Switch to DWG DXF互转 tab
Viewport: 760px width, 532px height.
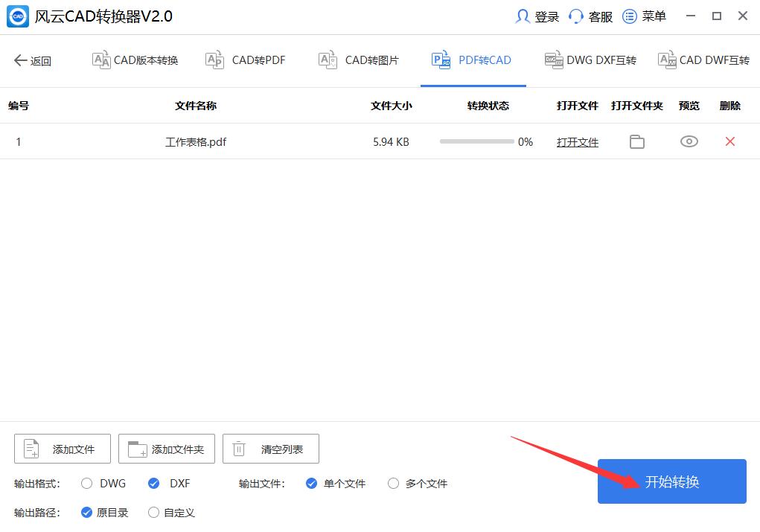point(590,60)
